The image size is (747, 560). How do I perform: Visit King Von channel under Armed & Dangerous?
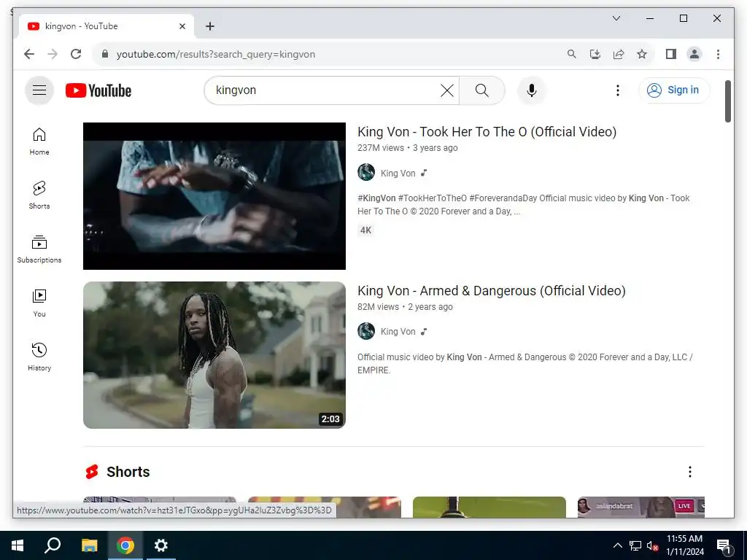coord(398,332)
